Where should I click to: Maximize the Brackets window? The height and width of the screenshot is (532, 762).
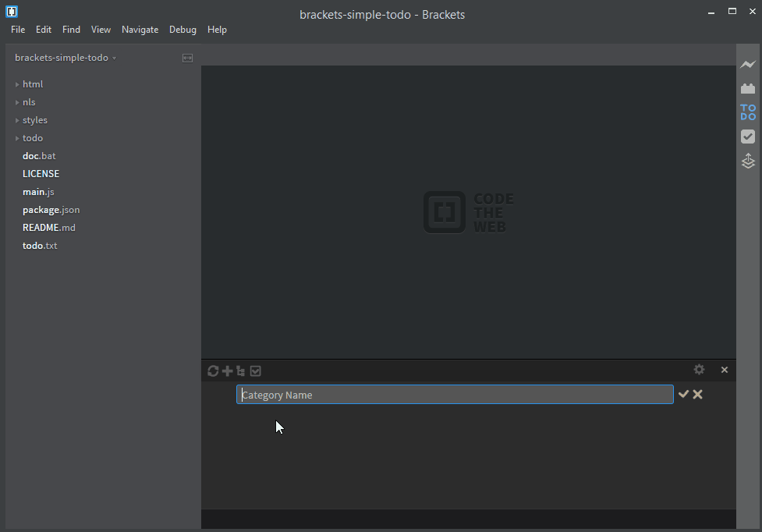pos(732,11)
